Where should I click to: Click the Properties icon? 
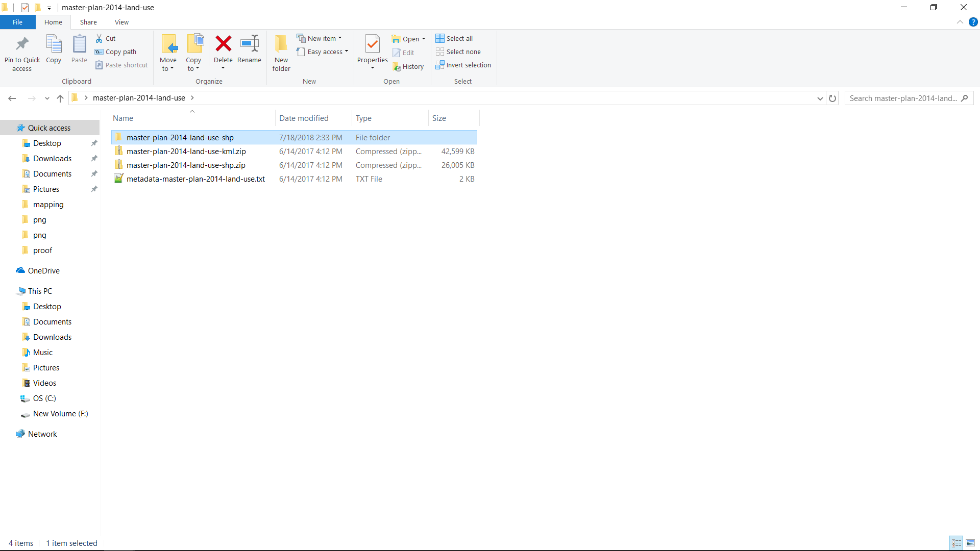click(x=372, y=44)
